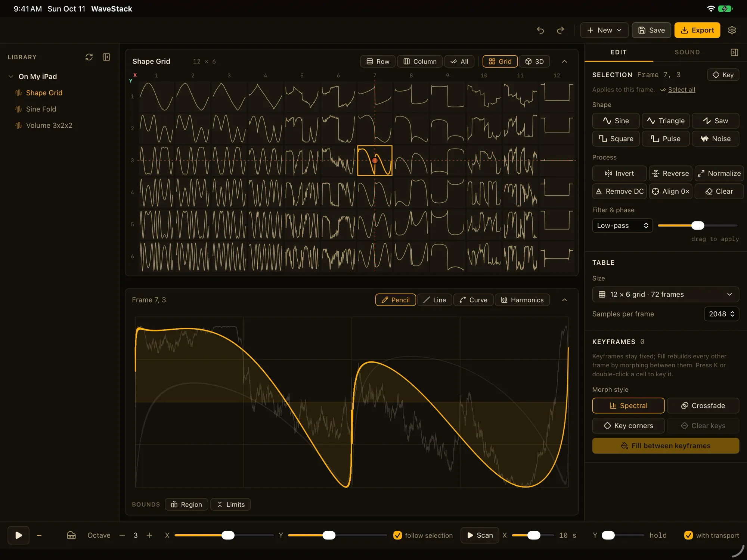Click the Select all link

click(x=682, y=90)
